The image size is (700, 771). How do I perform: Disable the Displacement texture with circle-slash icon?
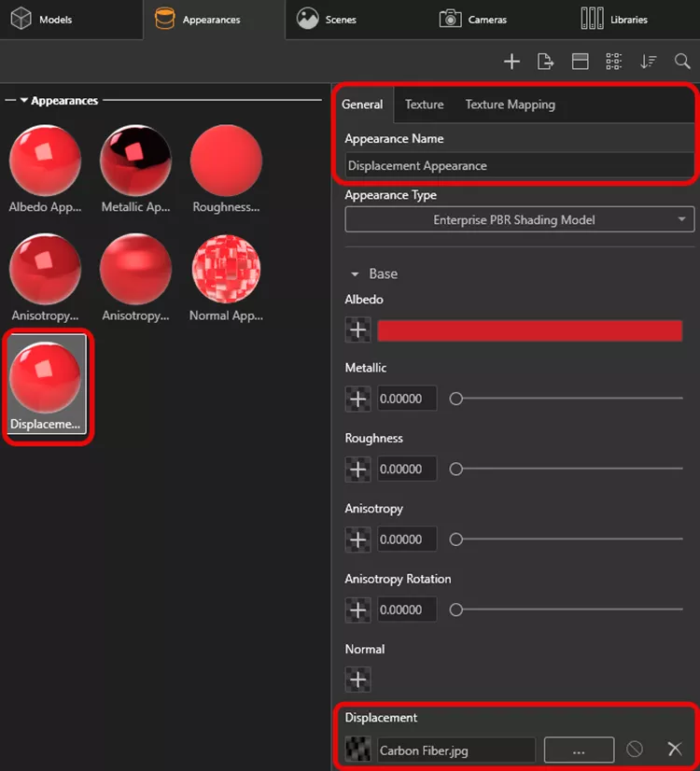click(635, 749)
